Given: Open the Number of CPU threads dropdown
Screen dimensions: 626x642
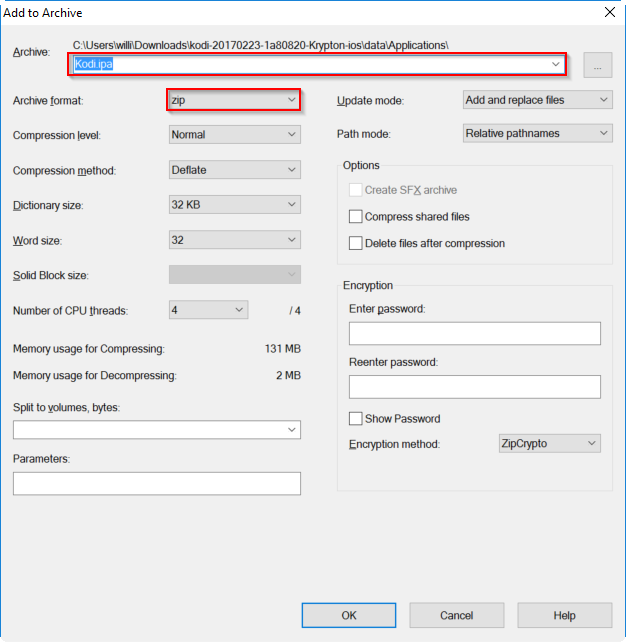Looking at the screenshot, I should pyautogui.click(x=208, y=310).
